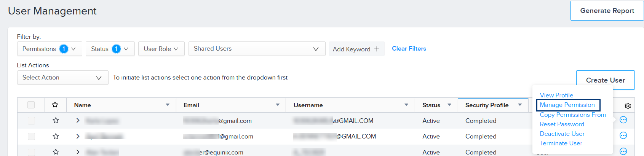Open the Select Action dropdown
This screenshot has height=156, width=644.
click(63, 78)
